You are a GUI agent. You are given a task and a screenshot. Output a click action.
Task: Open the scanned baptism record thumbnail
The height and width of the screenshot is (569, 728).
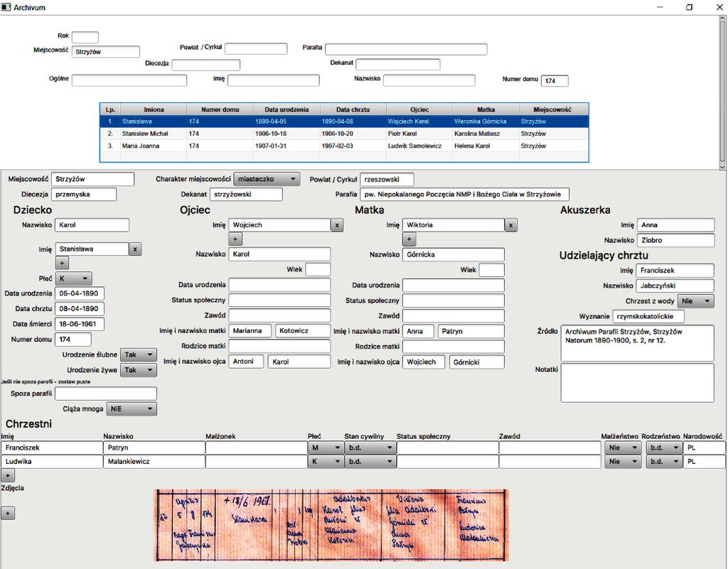[331, 526]
